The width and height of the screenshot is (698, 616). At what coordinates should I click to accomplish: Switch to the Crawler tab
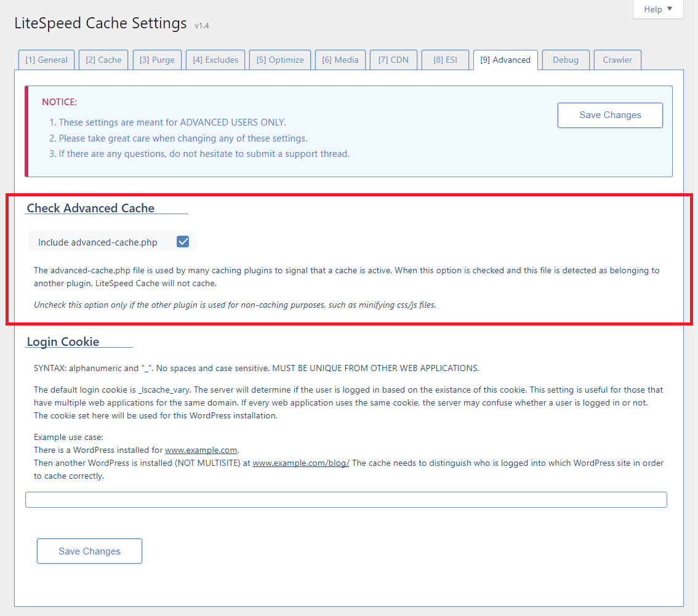[x=617, y=60]
